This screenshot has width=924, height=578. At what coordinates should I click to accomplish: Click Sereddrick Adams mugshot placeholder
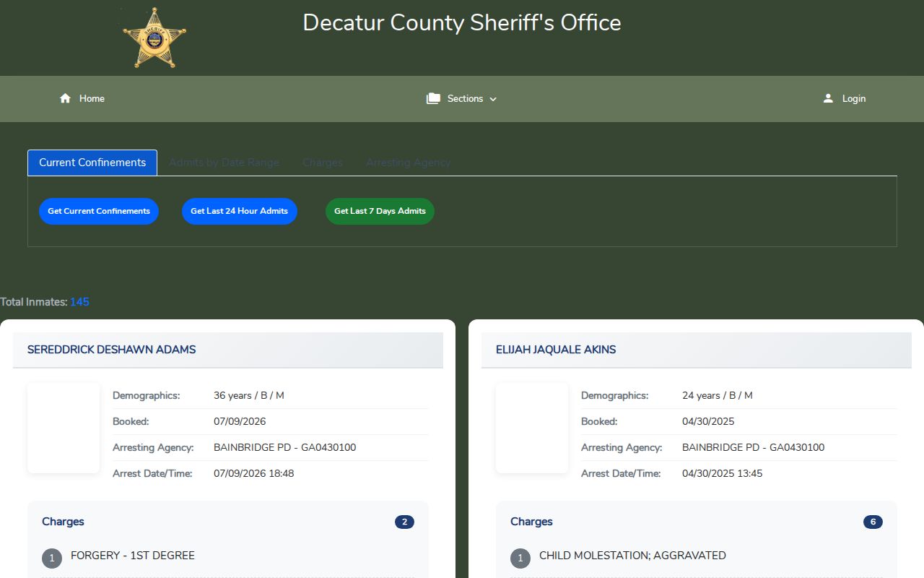[x=64, y=428]
